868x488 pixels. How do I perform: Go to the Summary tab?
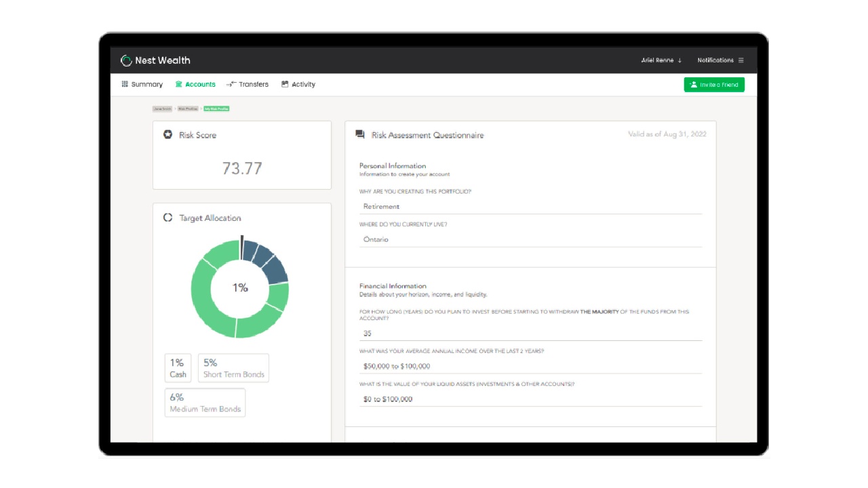[146, 85]
